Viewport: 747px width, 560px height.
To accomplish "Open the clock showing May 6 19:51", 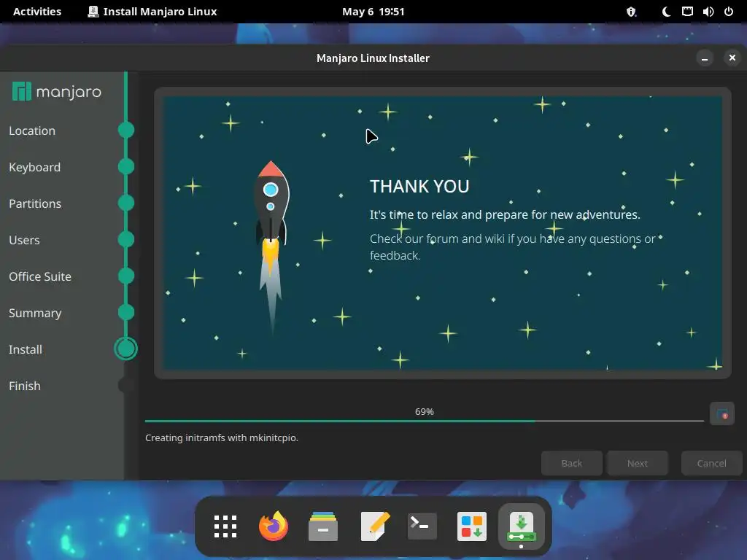I will click(373, 12).
